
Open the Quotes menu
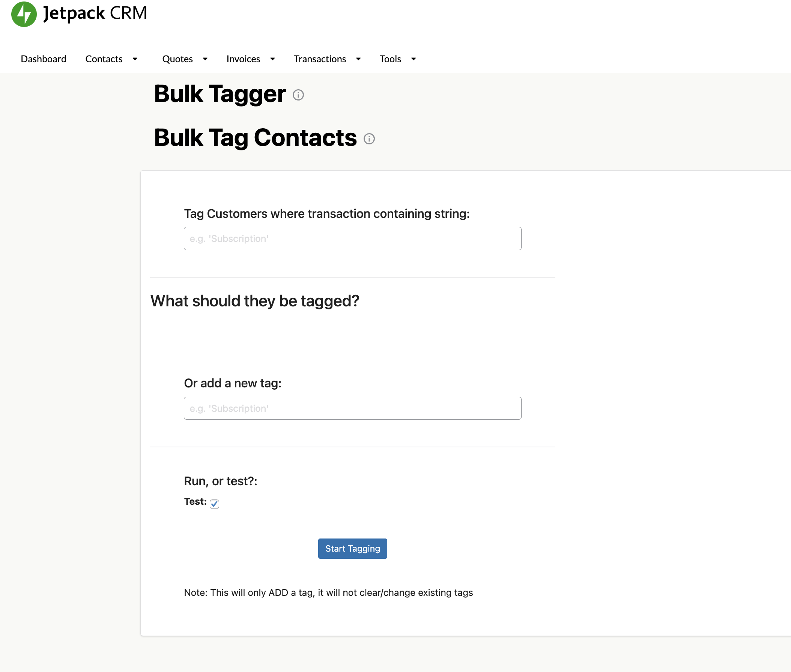tap(177, 59)
